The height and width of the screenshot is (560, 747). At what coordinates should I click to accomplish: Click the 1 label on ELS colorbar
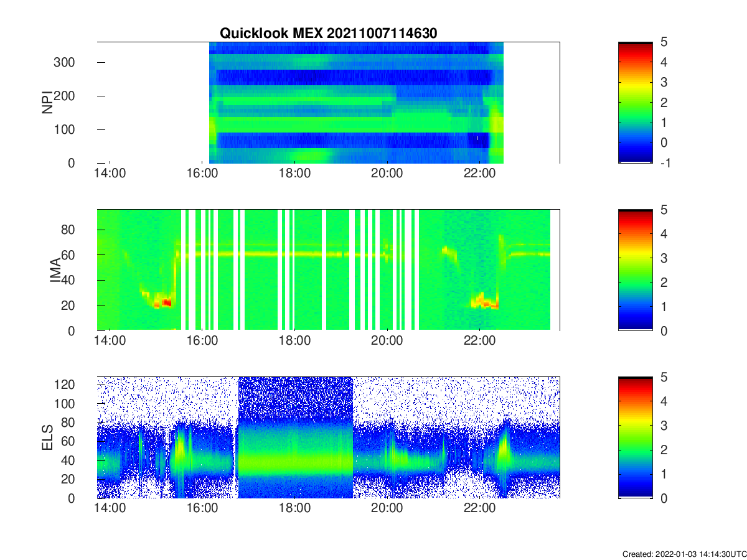(x=664, y=474)
